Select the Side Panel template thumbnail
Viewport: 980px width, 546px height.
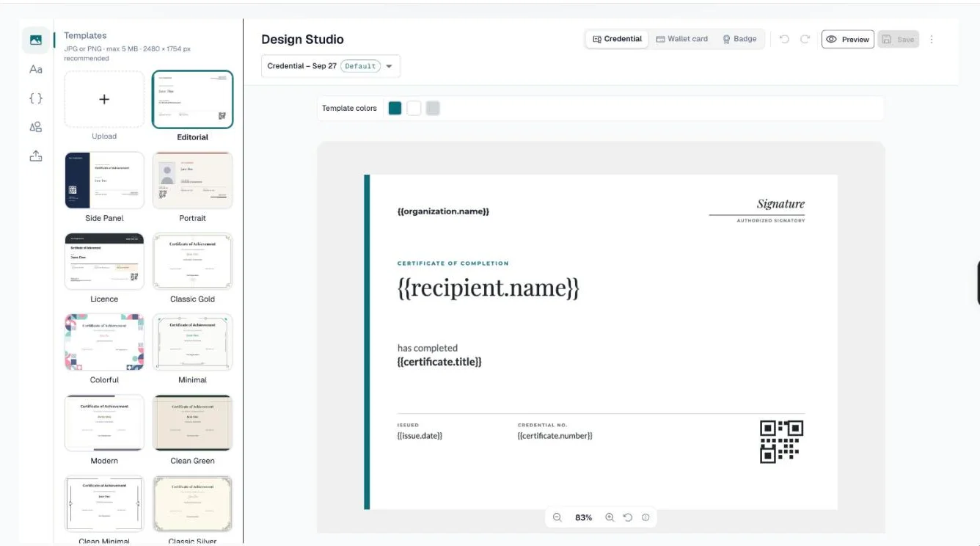(x=104, y=181)
